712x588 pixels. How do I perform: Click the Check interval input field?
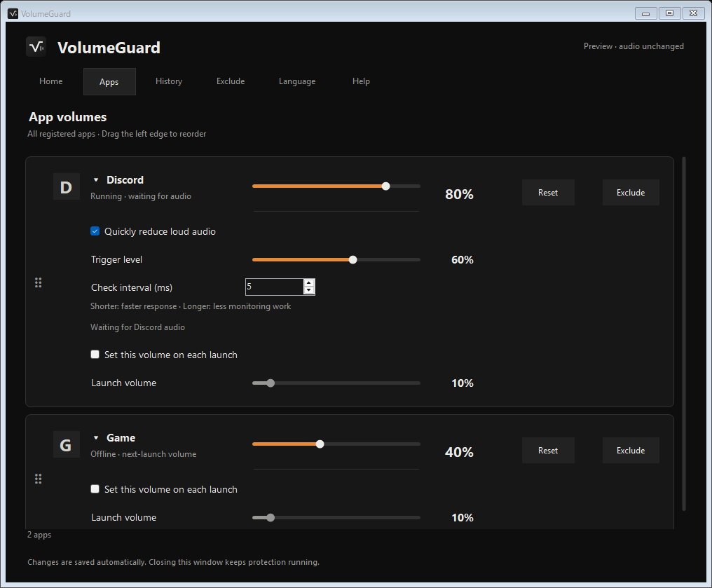pos(274,287)
